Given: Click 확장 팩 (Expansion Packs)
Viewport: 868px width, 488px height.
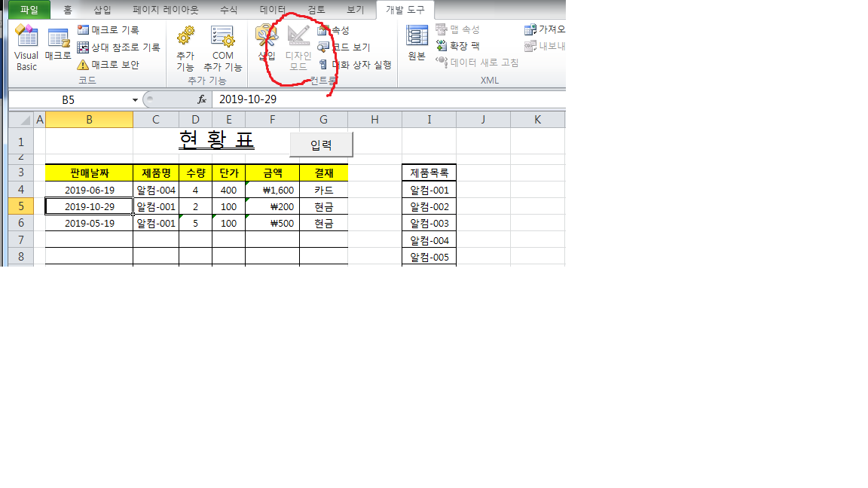Looking at the screenshot, I should pyautogui.click(x=457, y=46).
